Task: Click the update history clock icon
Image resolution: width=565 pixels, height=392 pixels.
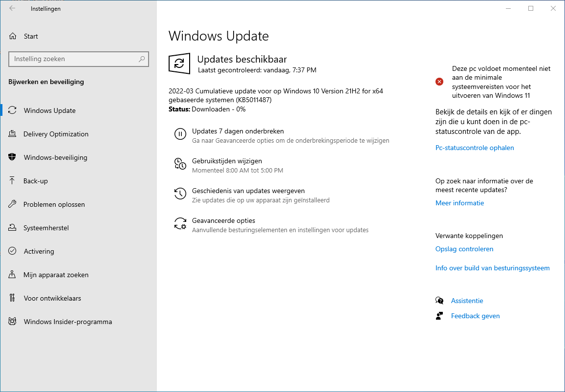Action: (x=180, y=194)
